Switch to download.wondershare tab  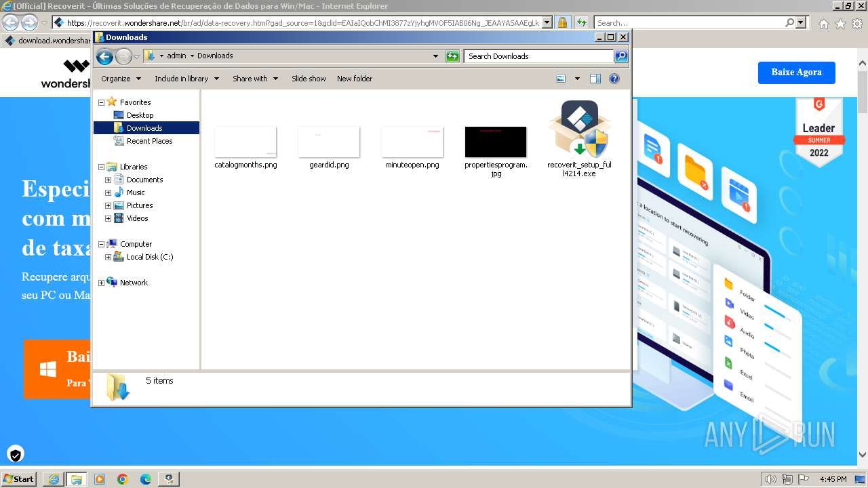[x=47, y=41]
